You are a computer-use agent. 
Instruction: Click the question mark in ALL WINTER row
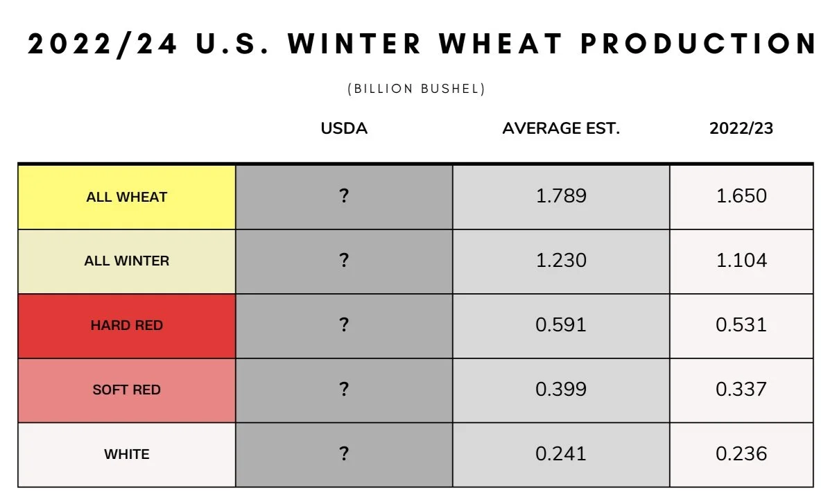(x=344, y=261)
